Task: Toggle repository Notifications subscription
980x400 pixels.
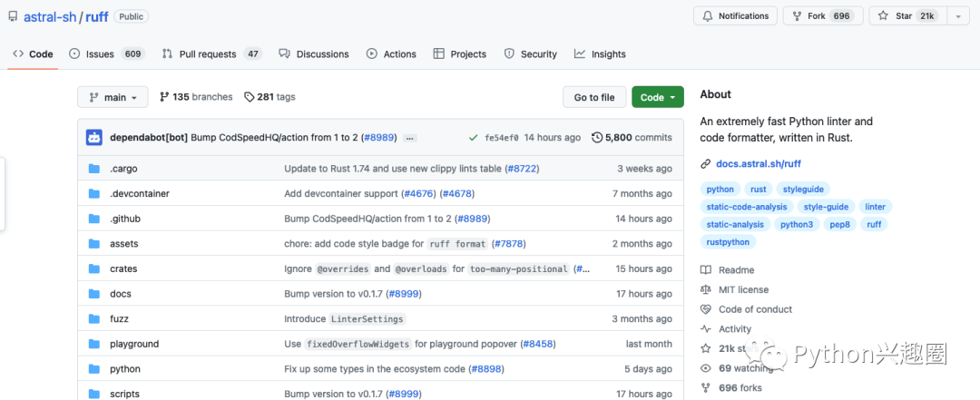Action: click(735, 16)
